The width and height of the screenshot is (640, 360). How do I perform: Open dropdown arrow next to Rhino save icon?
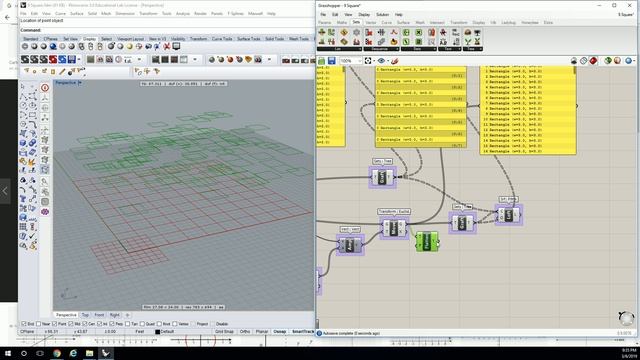click(x=79, y=60)
